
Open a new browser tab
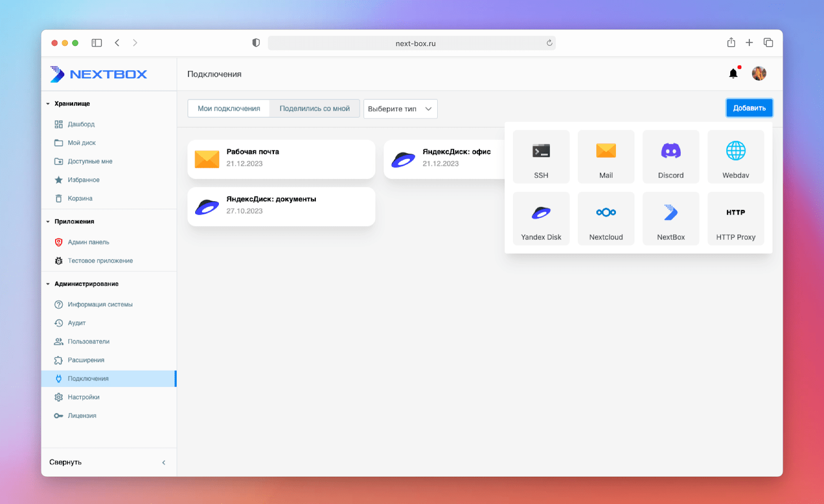pyautogui.click(x=749, y=43)
